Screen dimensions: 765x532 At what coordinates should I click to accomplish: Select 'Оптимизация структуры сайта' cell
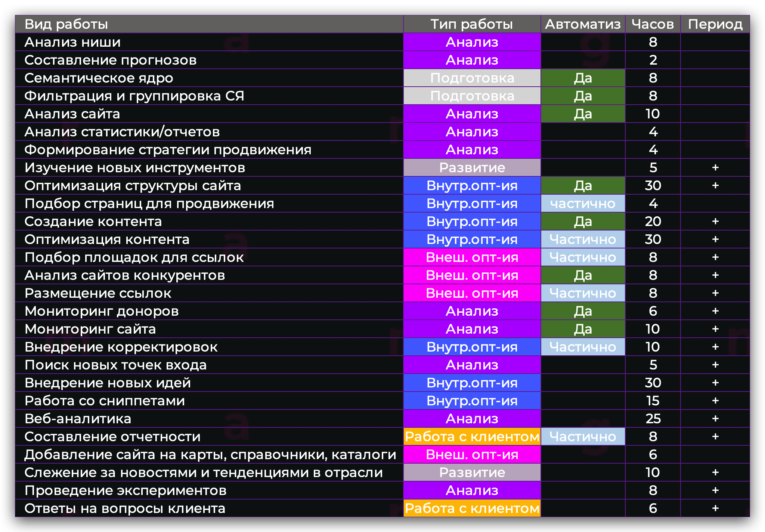pos(209,186)
